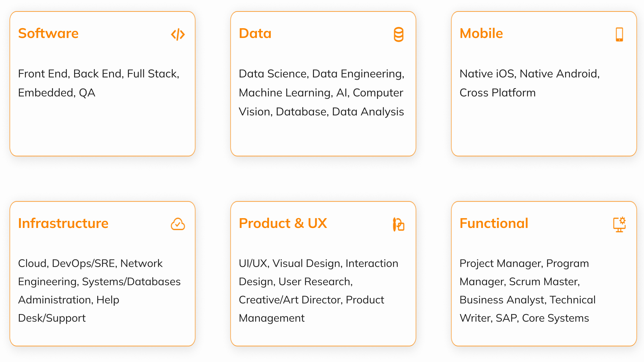Viewport: 644px width, 362px height.
Task: Click the Data Science, Machine Learning description
Action: pyautogui.click(x=322, y=93)
